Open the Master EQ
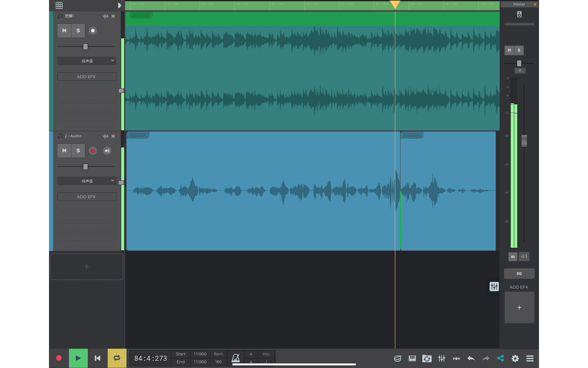This screenshot has height=368, width=588. click(519, 274)
